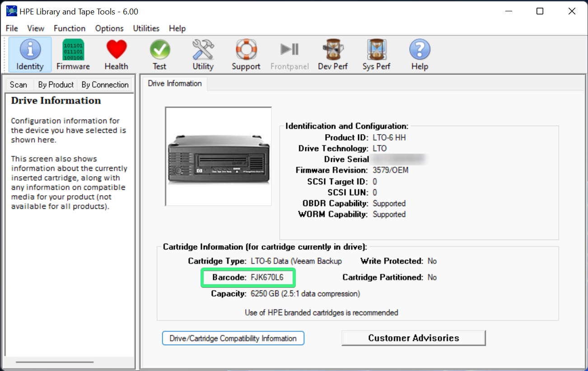
Task: Switch to the Scan tab
Action: (19, 85)
